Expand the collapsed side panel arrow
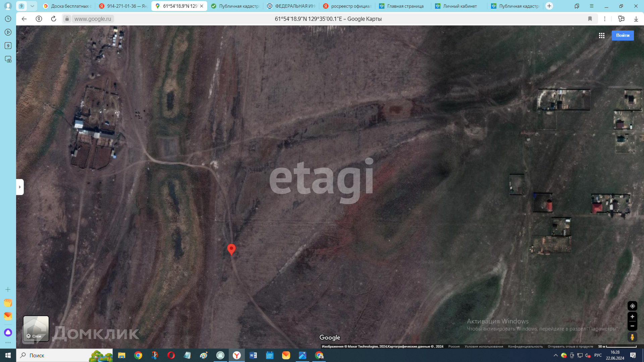This screenshot has width=644, height=362. coord(20,187)
